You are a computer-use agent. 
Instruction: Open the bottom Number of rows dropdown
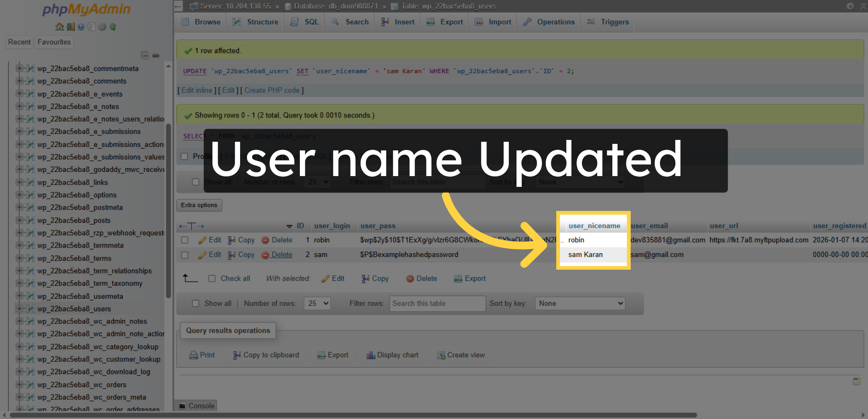(x=317, y=303)
